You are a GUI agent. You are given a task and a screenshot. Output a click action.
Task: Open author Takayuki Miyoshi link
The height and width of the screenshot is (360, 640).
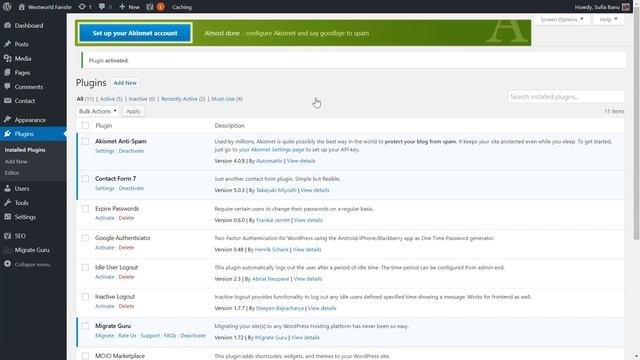coord(276,190)
